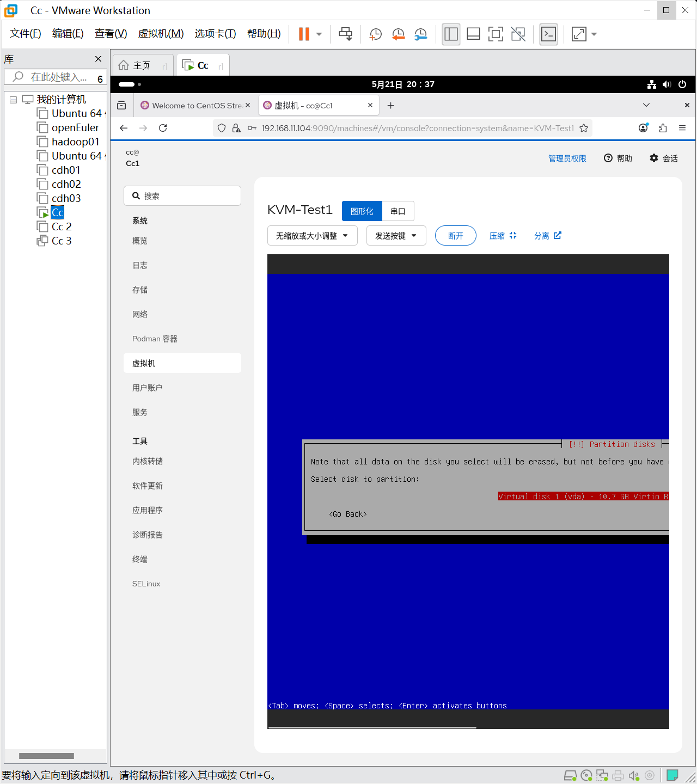Open 存储 in the sidebar
Image resolution: width=697 pixels, height=784 pixels.
point(182,290)
